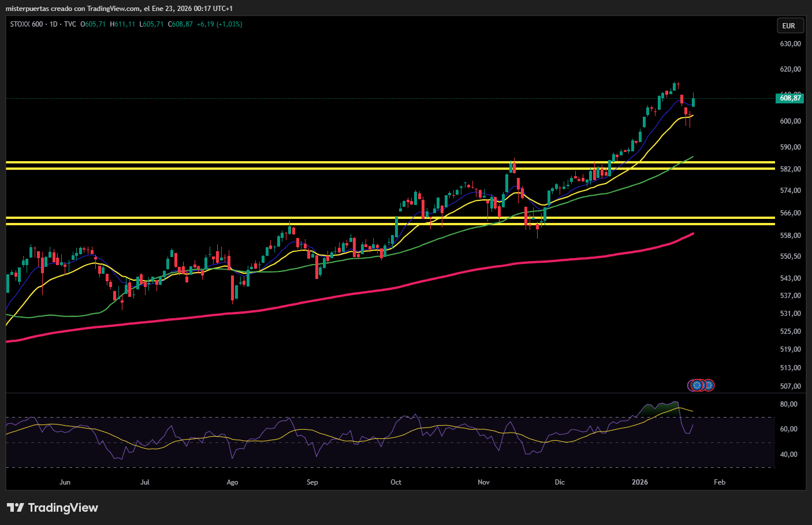Image resolution: width=812 pixels, height=525 pixels.
Task: Click the 80,00 RSI axis label
Action: (x=788, y=404)
